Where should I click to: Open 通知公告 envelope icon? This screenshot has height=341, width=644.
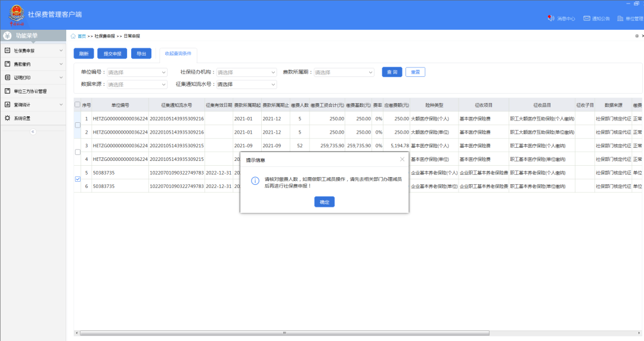(x=587, y=18)
